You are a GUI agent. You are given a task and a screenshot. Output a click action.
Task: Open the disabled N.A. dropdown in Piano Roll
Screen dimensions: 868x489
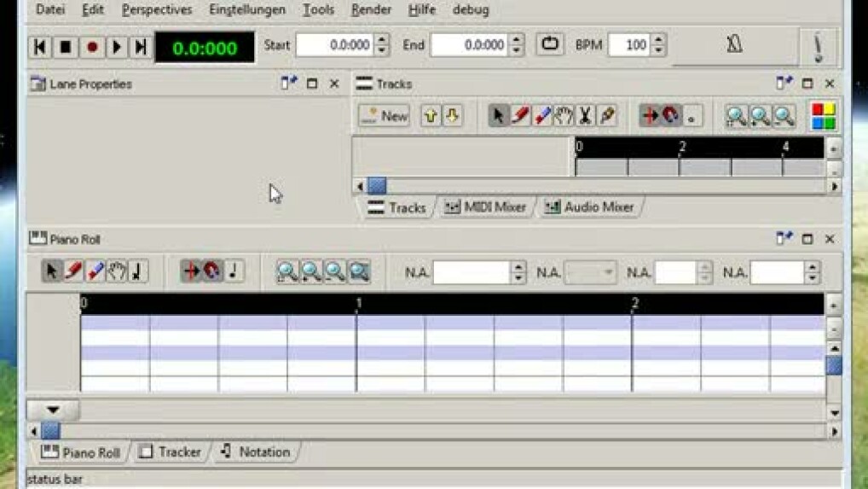[x=591, y=272]
